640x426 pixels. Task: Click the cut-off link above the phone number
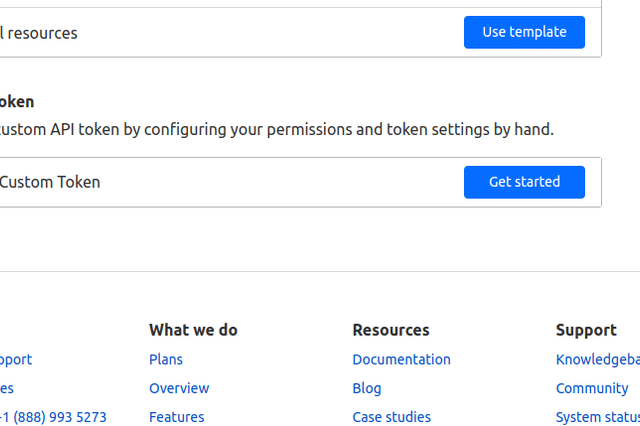click(x=6, y=388)
